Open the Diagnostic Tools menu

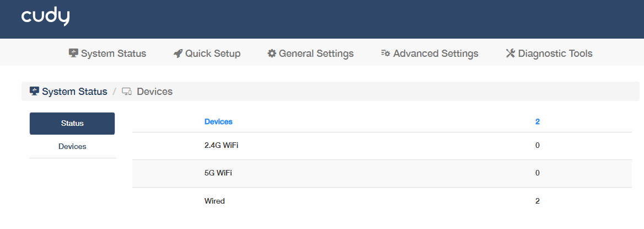(549, 54)
